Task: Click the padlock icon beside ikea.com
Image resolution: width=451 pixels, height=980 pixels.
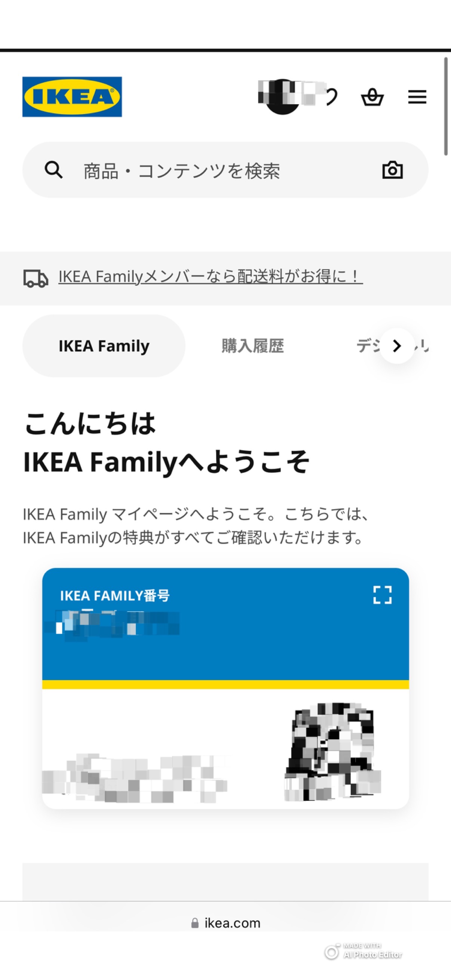Action: coord(195,923)
